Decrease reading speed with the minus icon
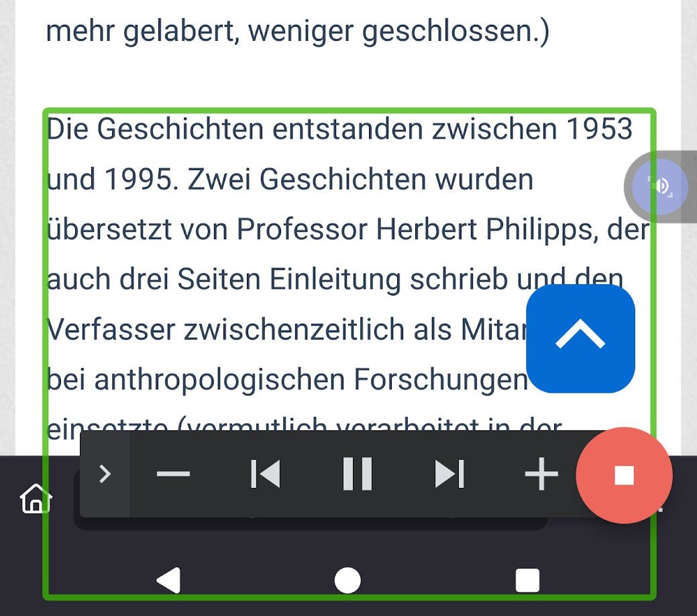This screenshot has height=616, width=697. (173, 475)
